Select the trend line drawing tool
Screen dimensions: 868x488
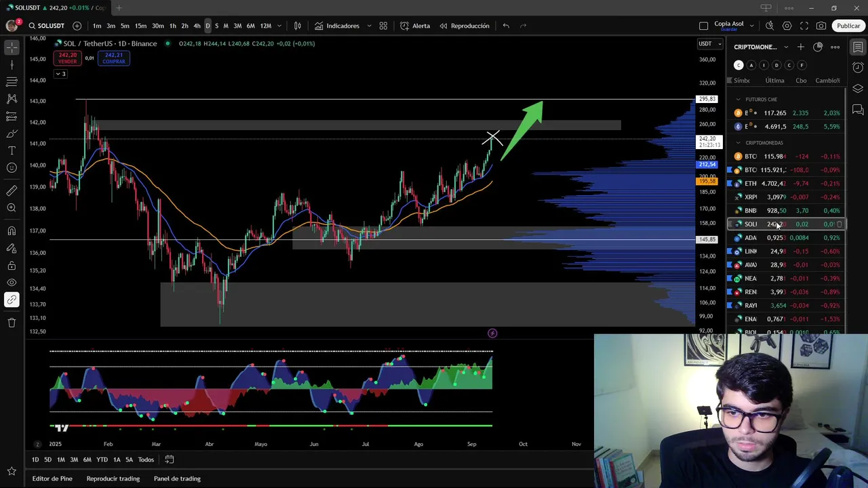[x=12, y=65]
